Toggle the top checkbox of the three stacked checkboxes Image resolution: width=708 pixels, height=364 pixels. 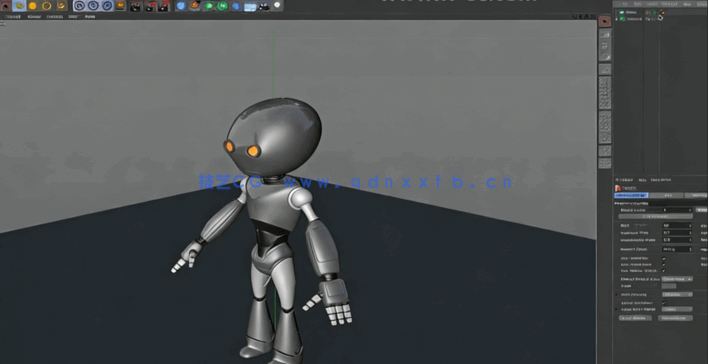point(664,258)
